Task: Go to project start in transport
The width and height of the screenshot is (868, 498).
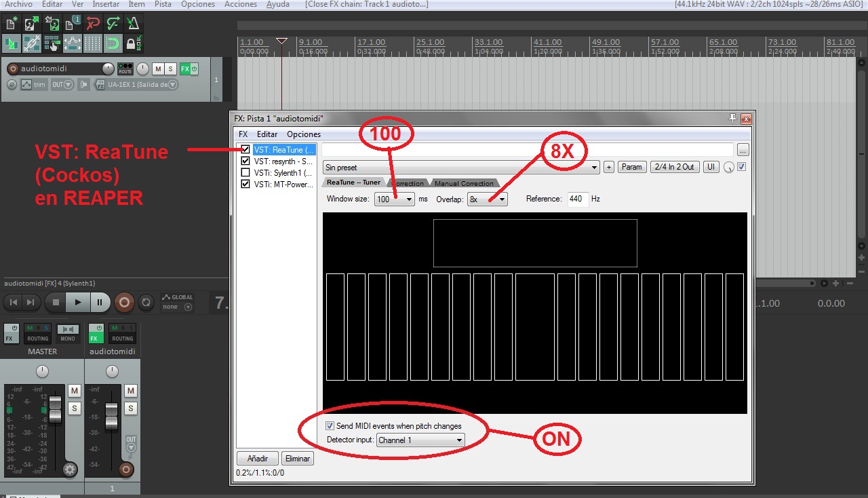Action: click(13, 303)
